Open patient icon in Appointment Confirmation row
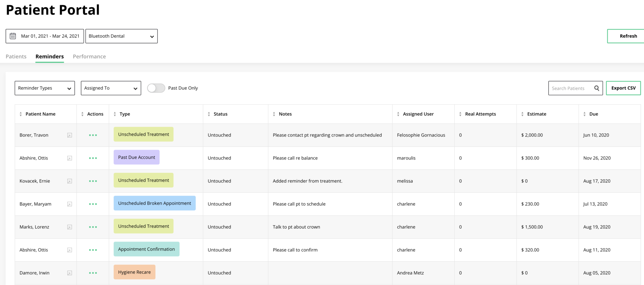Screen dimensions: 644x285 [69, 250]
